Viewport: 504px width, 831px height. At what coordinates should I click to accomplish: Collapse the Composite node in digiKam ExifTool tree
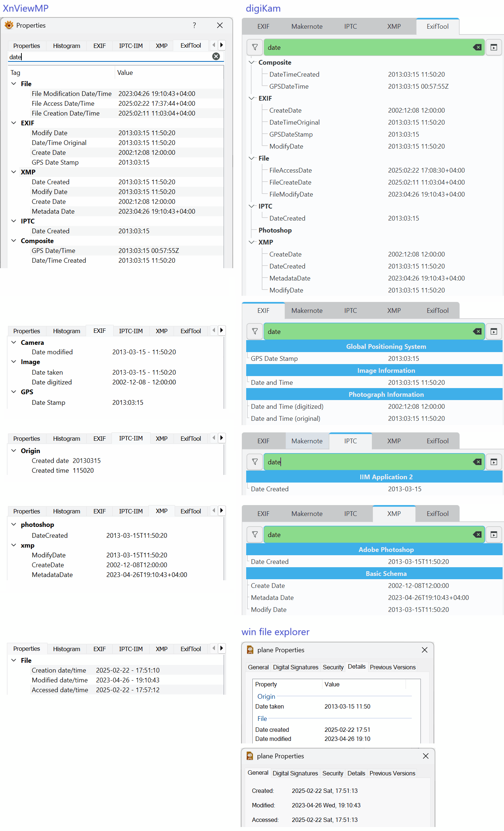click(252, 62)
